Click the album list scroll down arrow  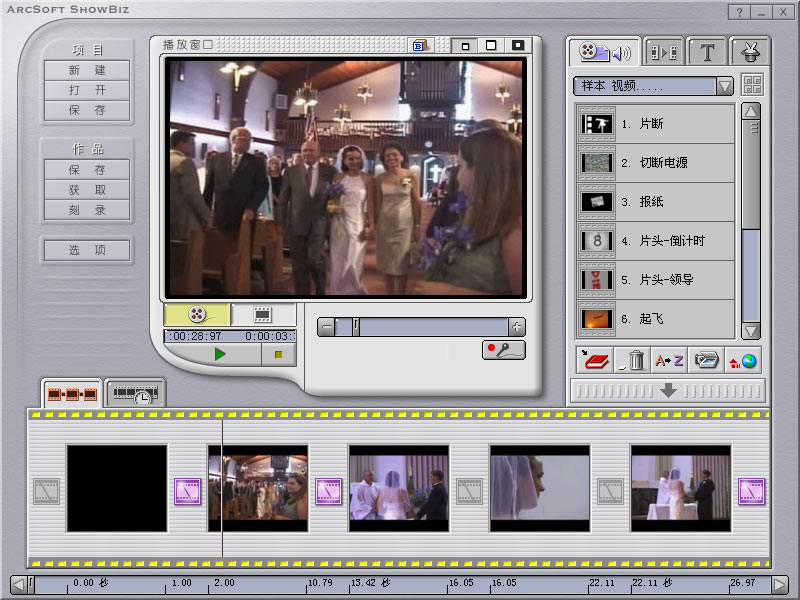click(x=751, y=331)
